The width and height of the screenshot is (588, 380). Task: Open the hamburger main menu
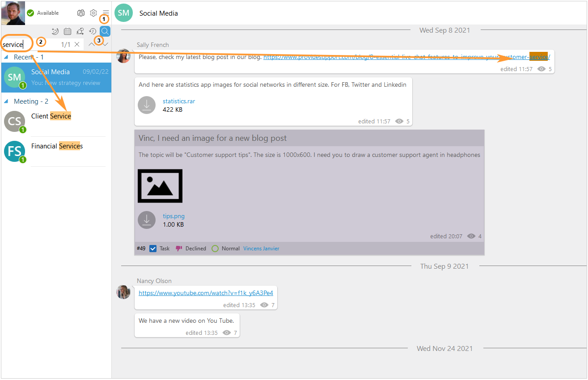[106, 13]
